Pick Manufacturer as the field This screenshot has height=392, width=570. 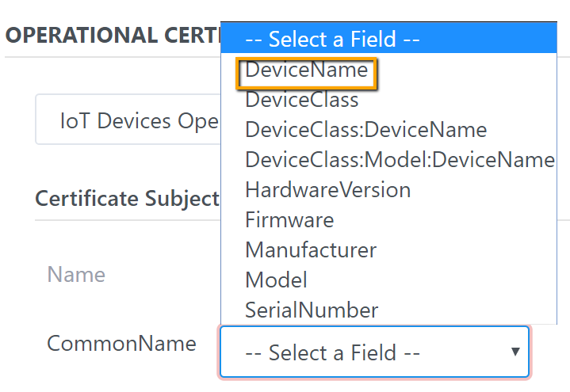tap(310, 250)
